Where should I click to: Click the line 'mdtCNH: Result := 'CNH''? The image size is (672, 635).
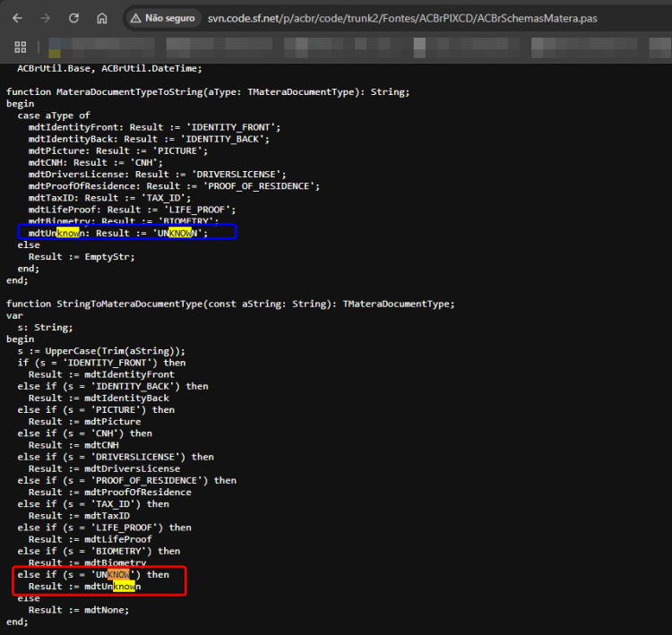tap(96, 163)
